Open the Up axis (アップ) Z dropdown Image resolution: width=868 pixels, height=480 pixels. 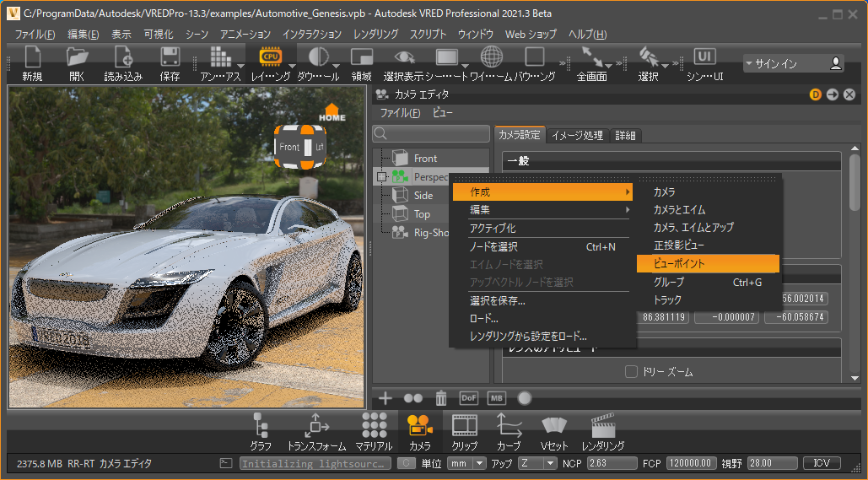[549, 463]
